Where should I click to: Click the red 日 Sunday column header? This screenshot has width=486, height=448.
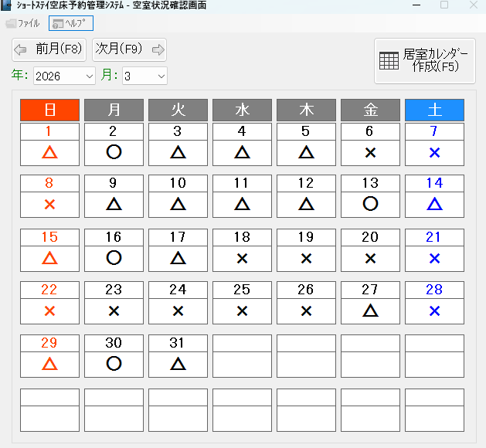point(49,110)
